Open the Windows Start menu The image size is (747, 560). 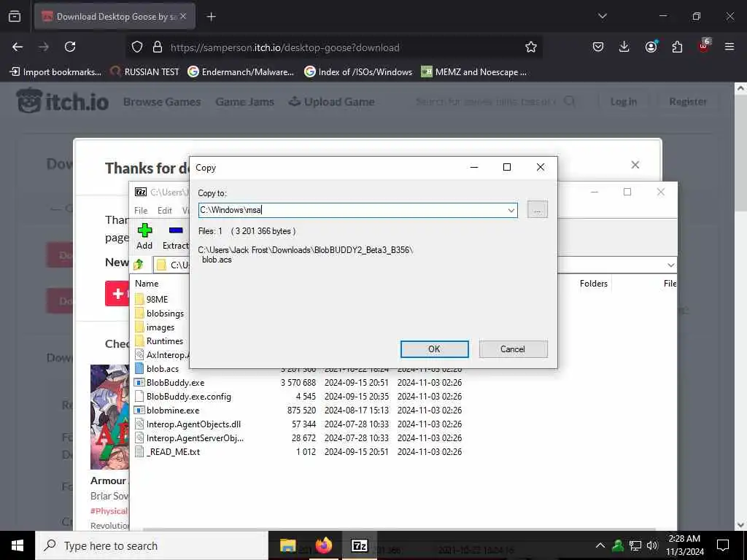18,545
